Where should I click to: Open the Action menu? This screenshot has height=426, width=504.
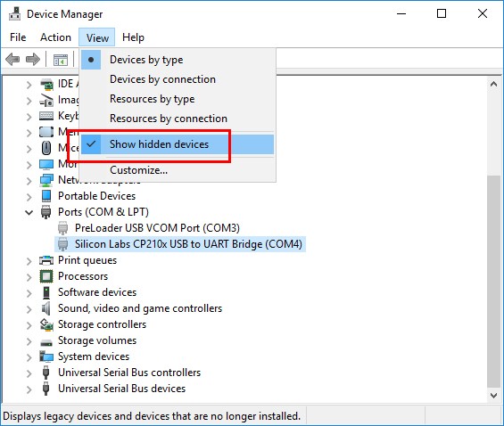[x=55, y=37]
